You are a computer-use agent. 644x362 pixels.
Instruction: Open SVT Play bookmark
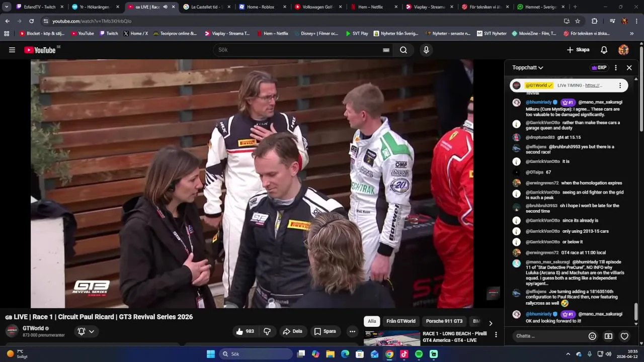click(x=357, y=34)
